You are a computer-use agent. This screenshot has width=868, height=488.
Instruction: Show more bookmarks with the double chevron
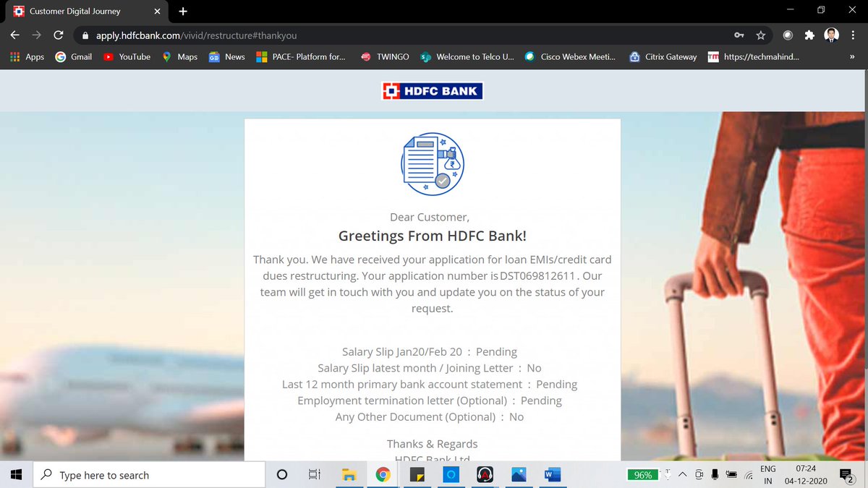[x=852, y=56]
